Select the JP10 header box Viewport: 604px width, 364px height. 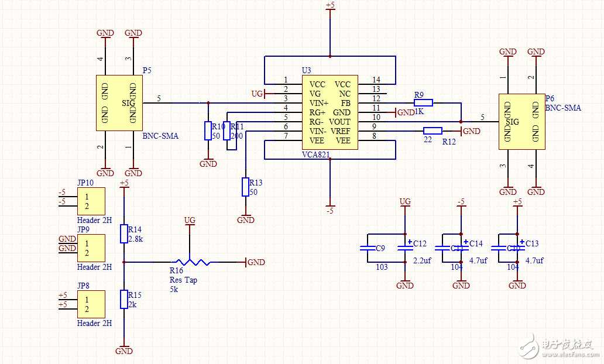click(91, 201)
